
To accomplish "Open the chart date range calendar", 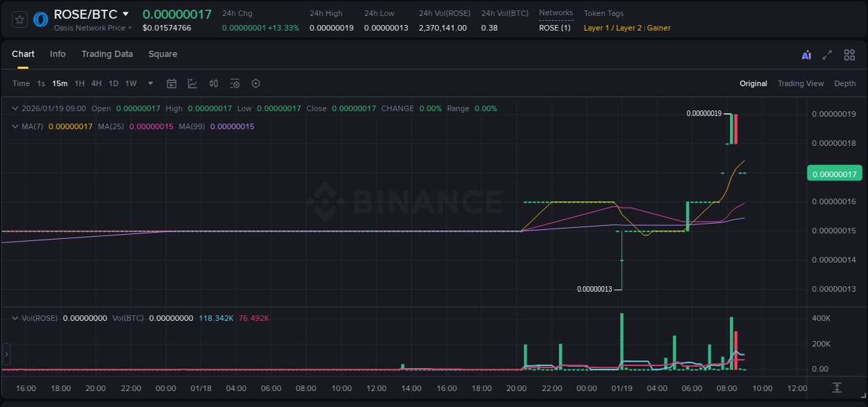I will (x=172, y=83).
